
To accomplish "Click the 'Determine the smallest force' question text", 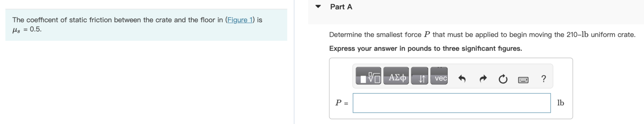I will (375, 35).
